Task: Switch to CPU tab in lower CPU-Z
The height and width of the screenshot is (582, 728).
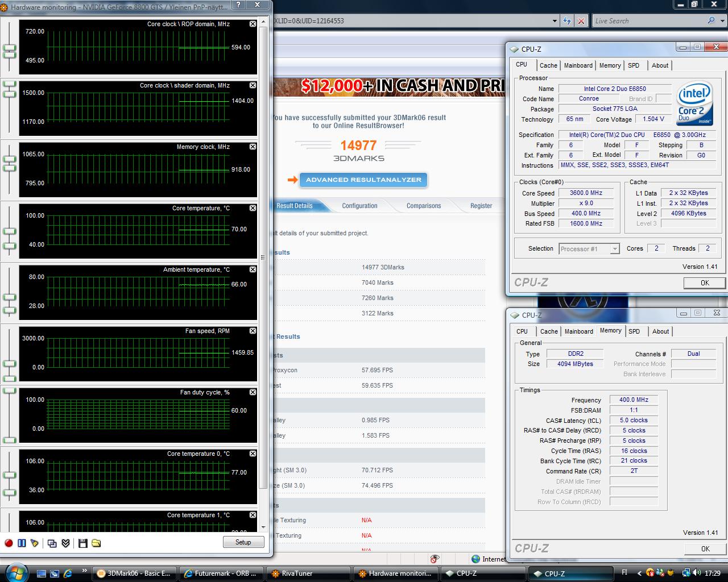Action: [x=522, y=331]
